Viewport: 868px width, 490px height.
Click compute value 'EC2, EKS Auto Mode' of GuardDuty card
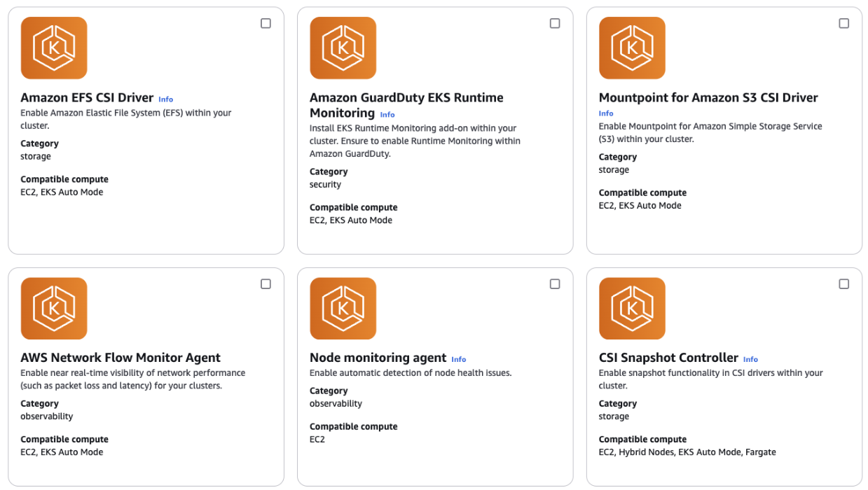[351, 220]
